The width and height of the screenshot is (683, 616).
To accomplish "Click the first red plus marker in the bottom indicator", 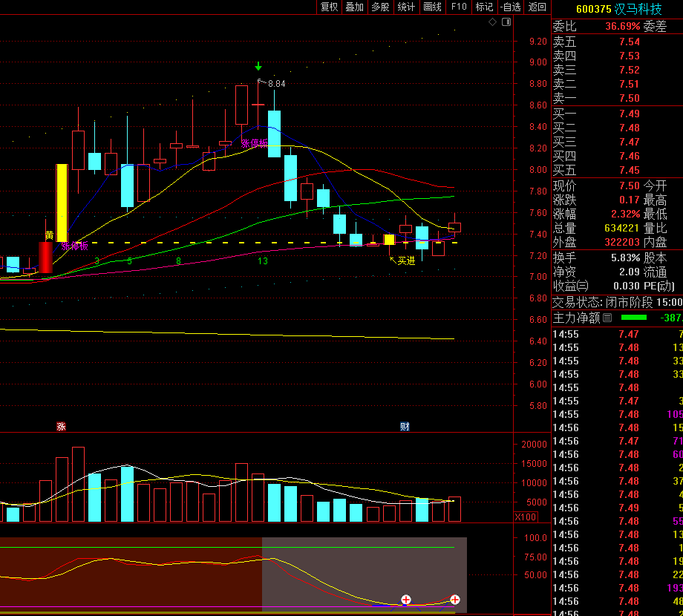I will tap(405, 600).
